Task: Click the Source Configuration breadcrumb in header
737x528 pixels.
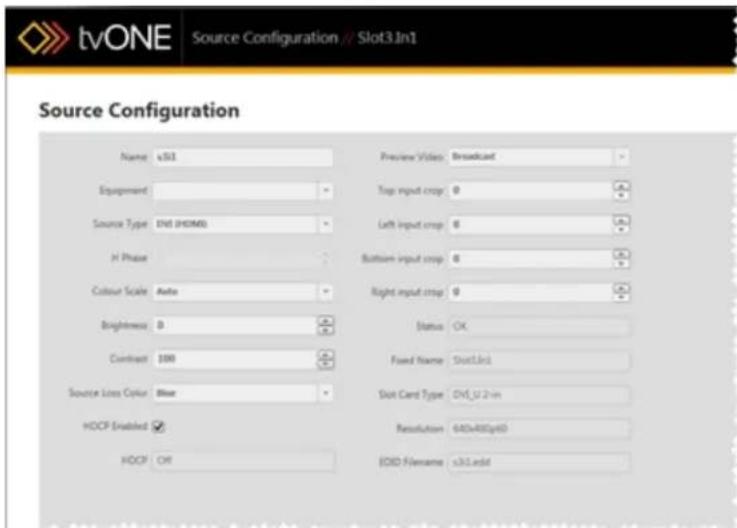Action: tap(265, 38)
